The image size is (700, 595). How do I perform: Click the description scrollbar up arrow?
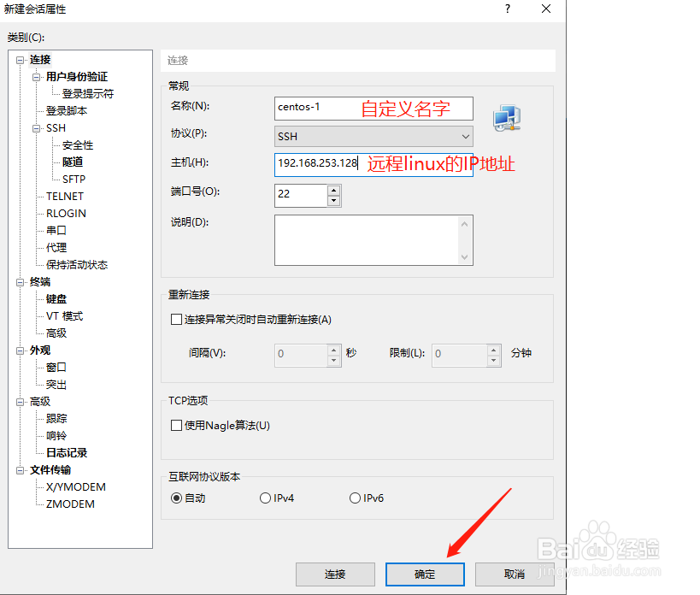(465, 224)
